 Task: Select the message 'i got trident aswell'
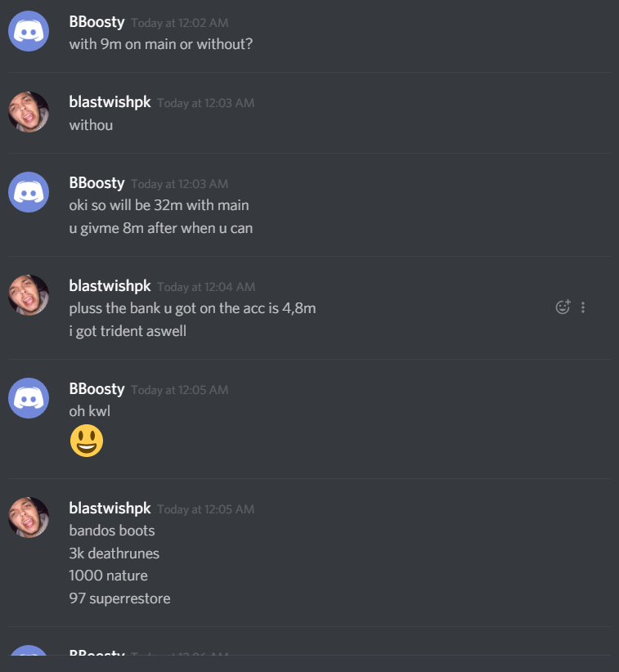tap(128, 331)
